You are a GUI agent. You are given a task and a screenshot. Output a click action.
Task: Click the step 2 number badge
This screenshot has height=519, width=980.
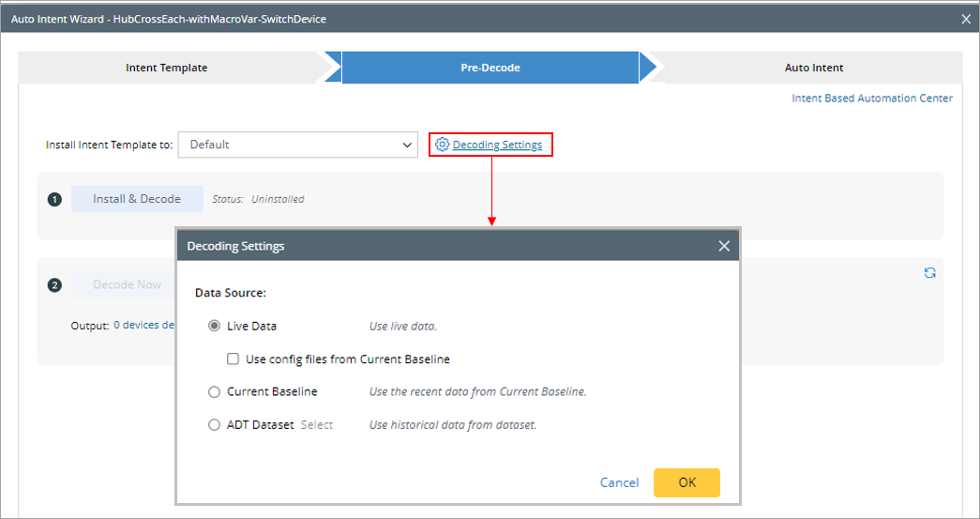54,285
